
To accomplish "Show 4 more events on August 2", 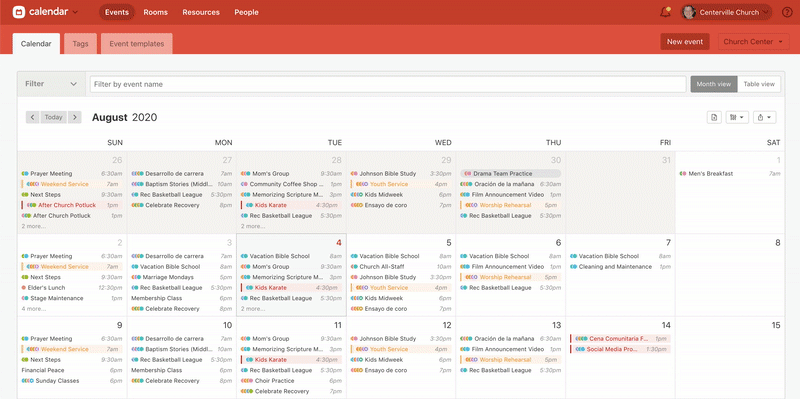I will point(33,309).
